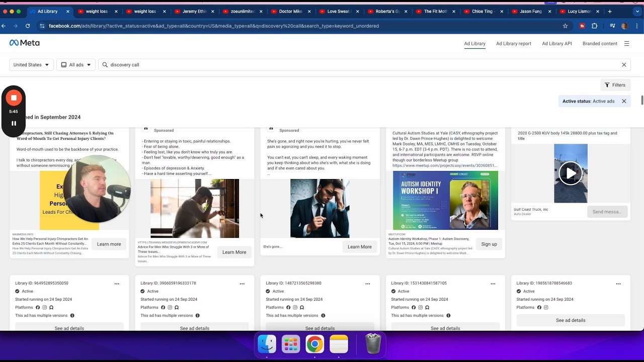
Task: Switch to Doctor Mike browser tab
Action: pos(290,11)
